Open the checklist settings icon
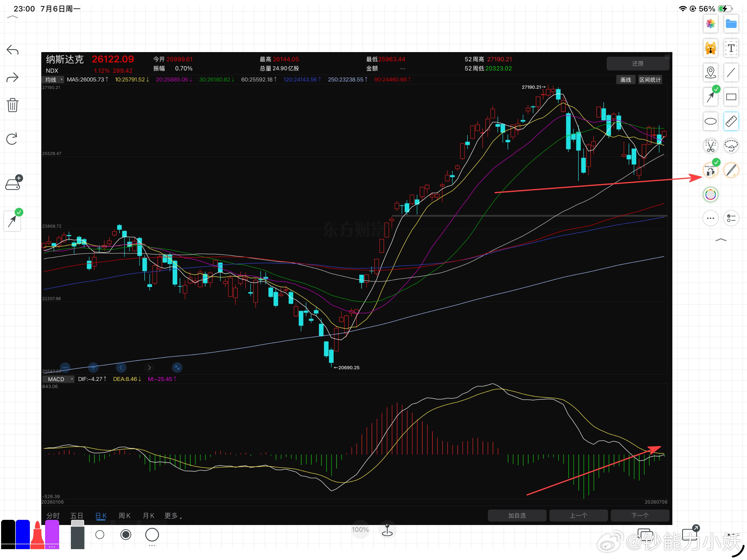Viewport: 747px width, 560px height. (731, 218)
